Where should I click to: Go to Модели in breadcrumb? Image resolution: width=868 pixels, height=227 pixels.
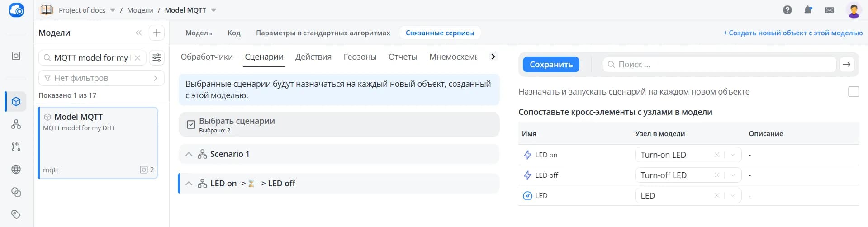(140, 10)
